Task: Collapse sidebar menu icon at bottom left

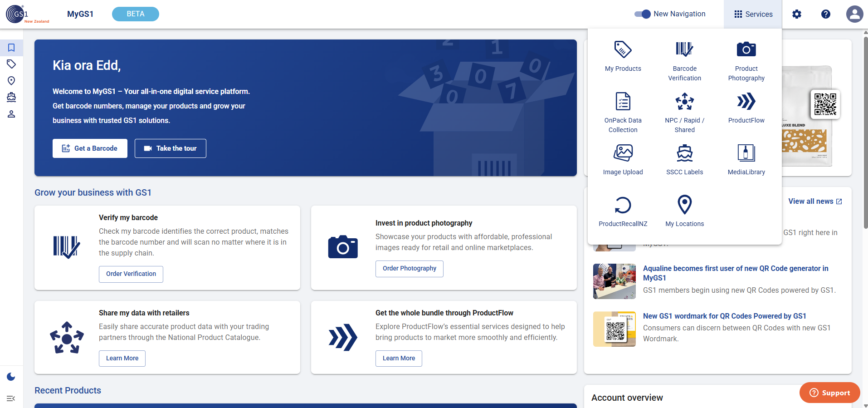Action: pos(11,398)
